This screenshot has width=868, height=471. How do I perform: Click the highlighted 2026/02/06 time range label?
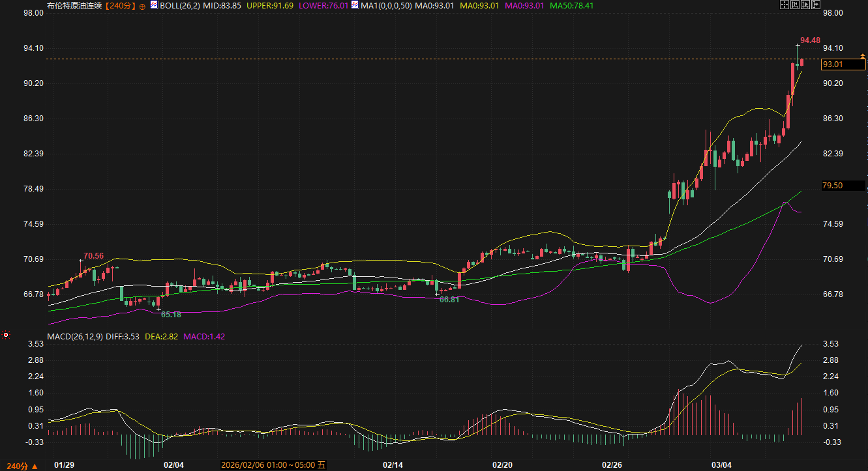coord(273,465)
